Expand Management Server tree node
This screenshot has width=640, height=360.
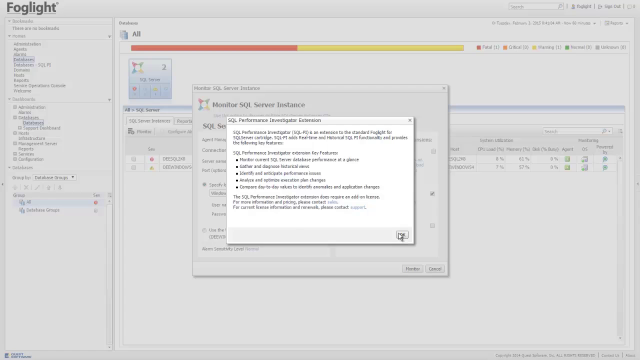point(15,144)
